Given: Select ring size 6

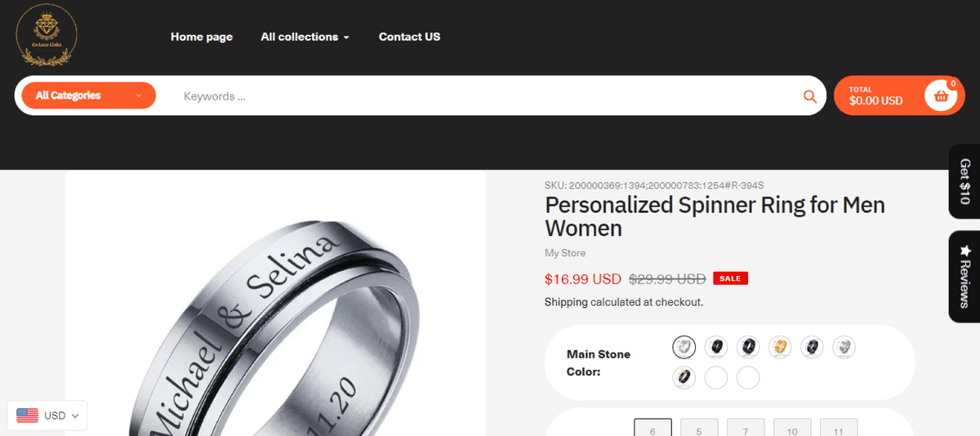Looking at the screenshot, I should tap(653, 429).
